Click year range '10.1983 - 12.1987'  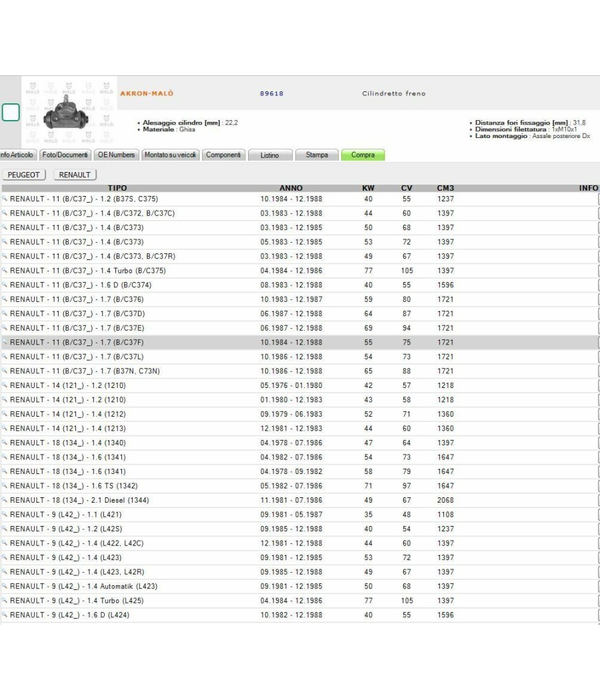(291, 299)
